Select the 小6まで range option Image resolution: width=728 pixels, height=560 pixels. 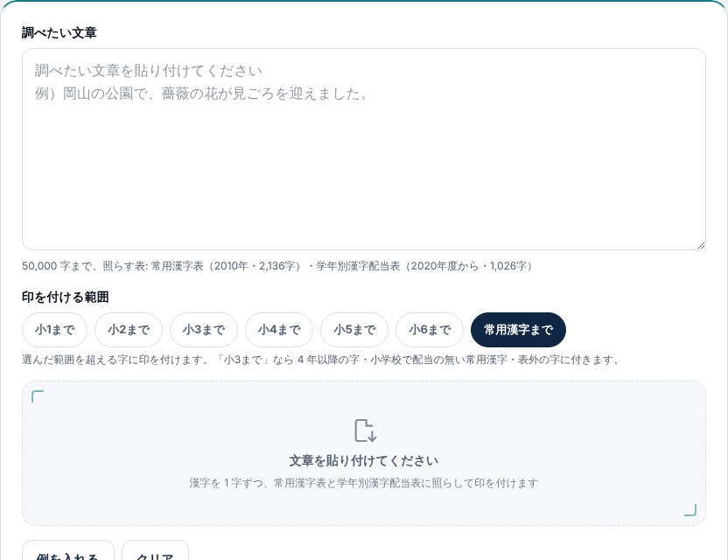point(430,330)
